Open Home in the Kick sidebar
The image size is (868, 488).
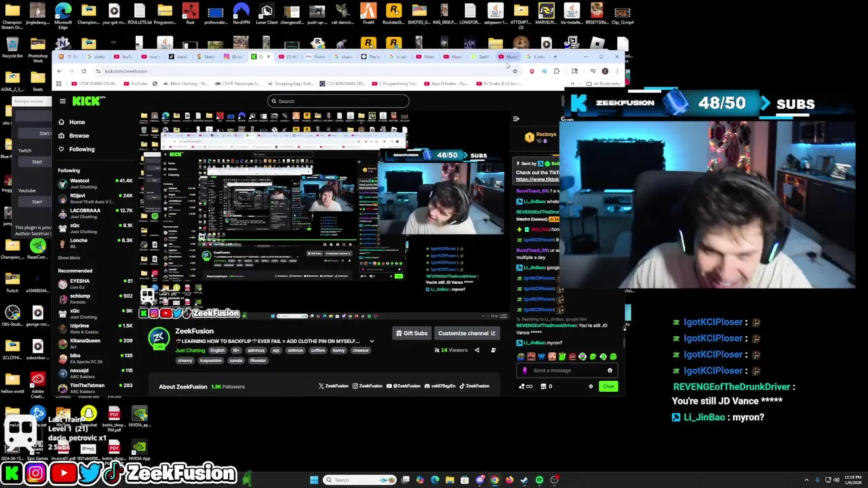(71, 122)
